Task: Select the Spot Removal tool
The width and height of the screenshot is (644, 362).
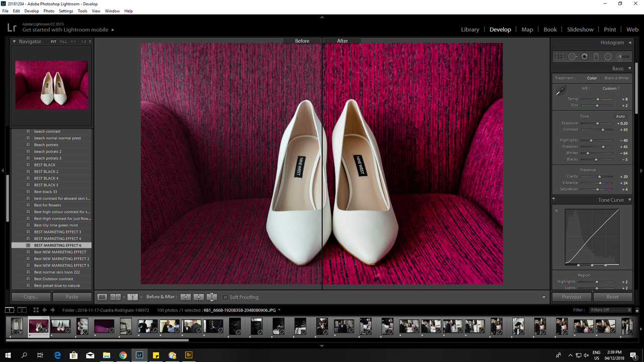Action: tap(573, 57)
